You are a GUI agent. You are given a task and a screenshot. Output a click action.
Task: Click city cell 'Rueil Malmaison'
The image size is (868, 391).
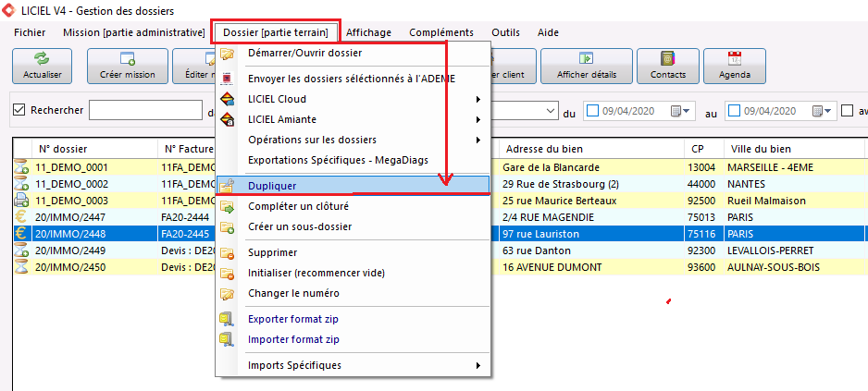767,201
